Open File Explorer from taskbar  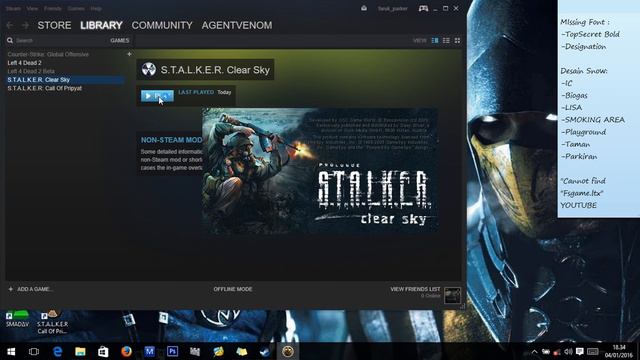click(80, 351)
